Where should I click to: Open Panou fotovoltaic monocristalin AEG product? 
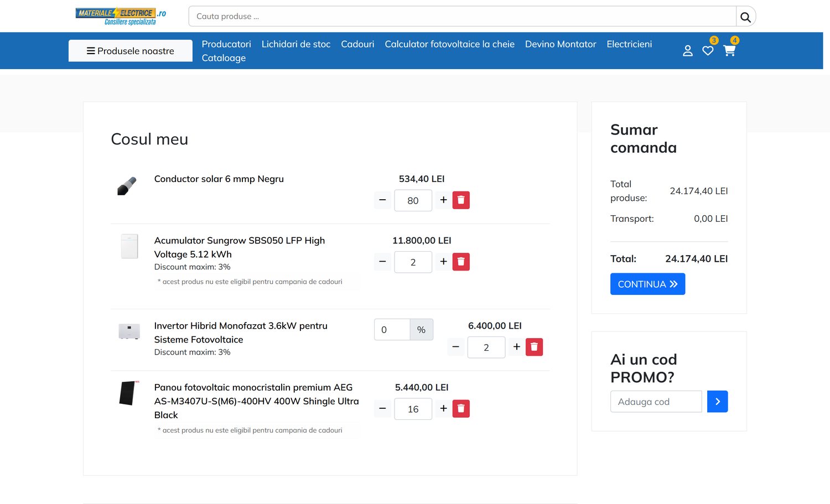point(257,401)
